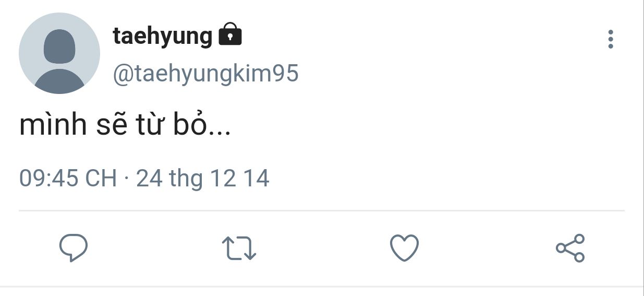This screenshot has width=644, height=296.
Task: Click the padlock icon beside taehyung
Action: 230,35
